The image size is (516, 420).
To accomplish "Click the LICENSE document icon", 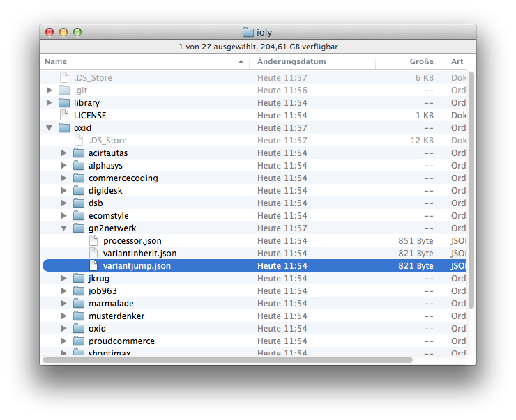I will [x=64, y=115].
